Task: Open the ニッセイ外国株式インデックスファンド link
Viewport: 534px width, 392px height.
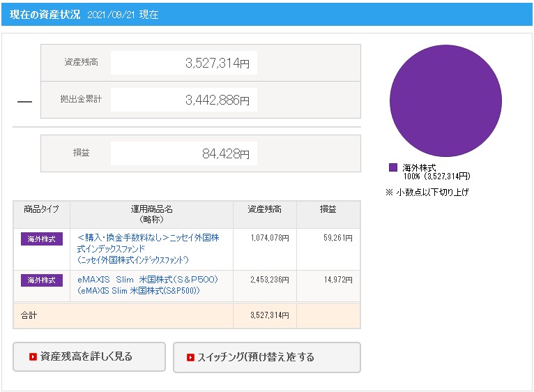Action: 148,248
